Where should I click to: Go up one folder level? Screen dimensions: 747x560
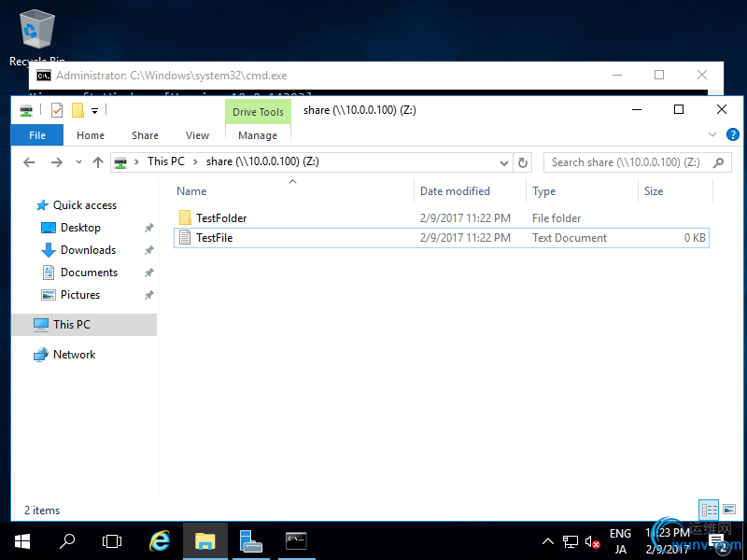pyautogui.click(x=98, y=162)
